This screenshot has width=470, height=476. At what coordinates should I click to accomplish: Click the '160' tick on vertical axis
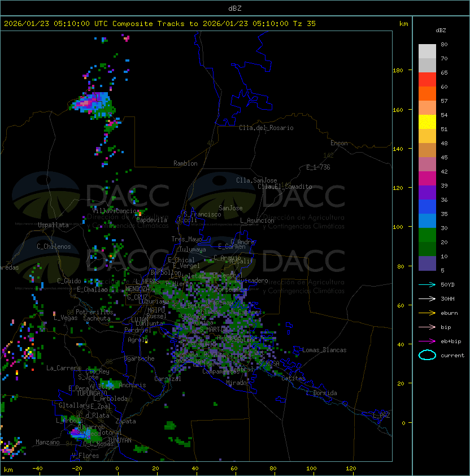[398, 110]
